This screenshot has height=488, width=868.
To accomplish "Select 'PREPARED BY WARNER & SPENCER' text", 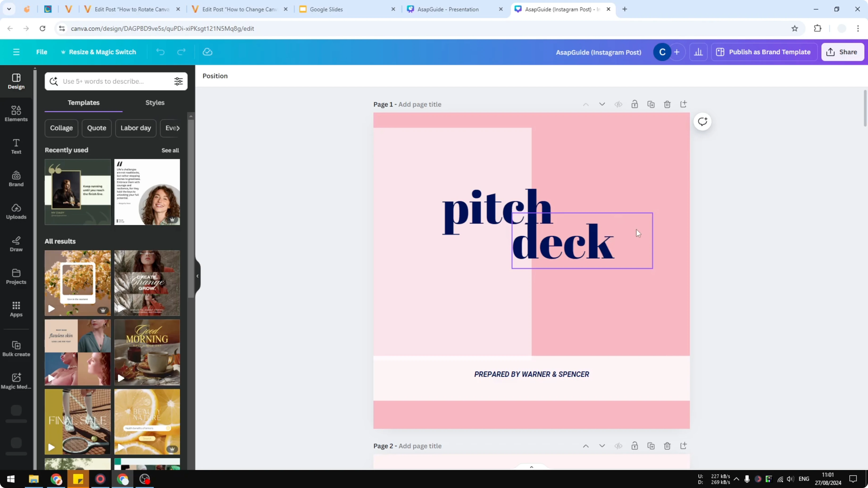I will [532, 374].
